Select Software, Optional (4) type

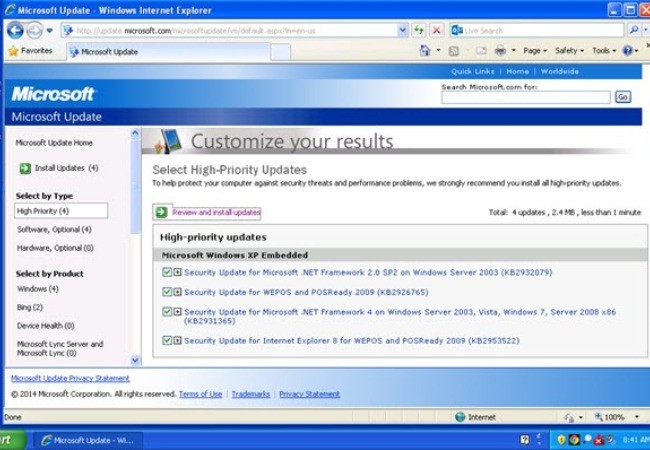54,229
